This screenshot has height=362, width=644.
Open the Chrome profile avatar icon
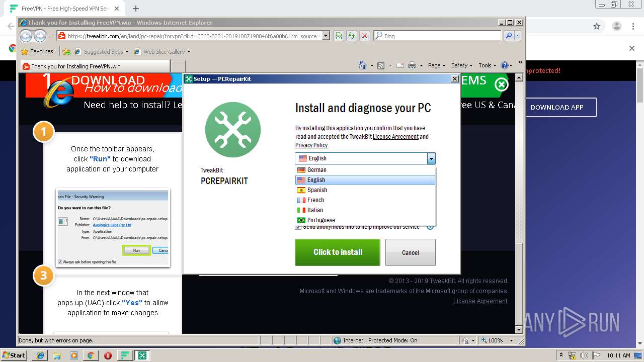tap(616, 26)
